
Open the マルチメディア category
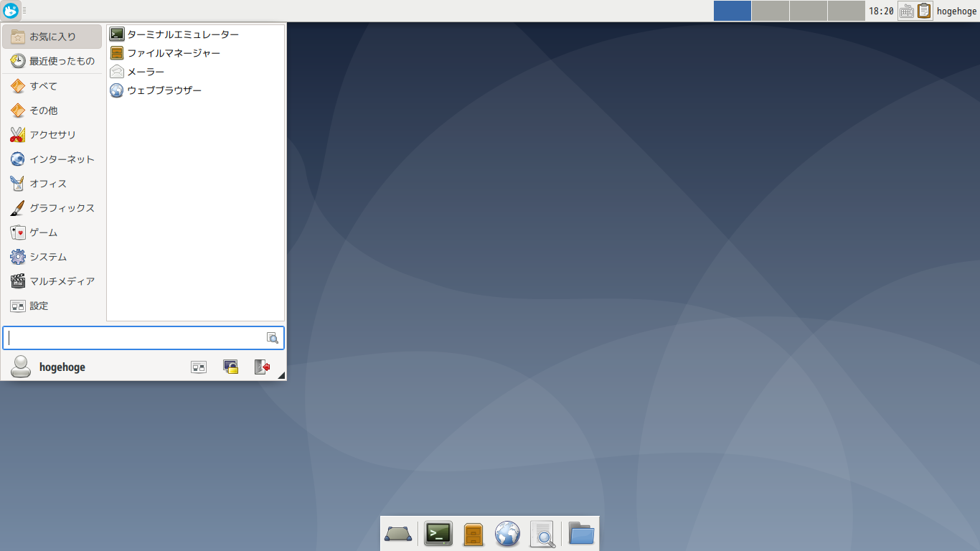pos(52,281)
